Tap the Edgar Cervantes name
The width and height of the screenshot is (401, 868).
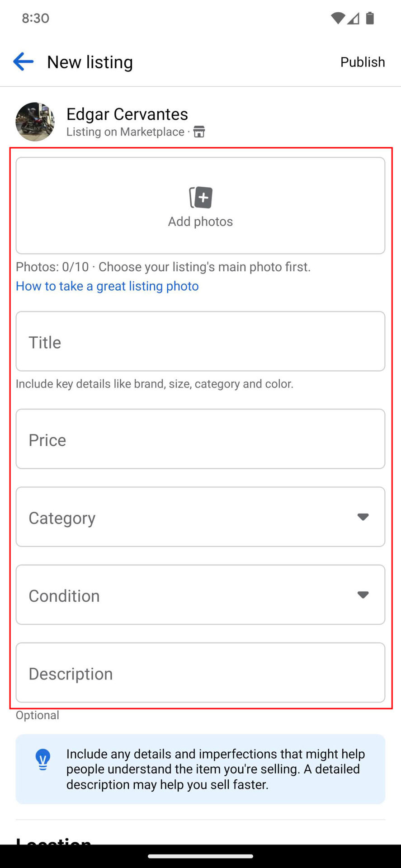[127, 114]
